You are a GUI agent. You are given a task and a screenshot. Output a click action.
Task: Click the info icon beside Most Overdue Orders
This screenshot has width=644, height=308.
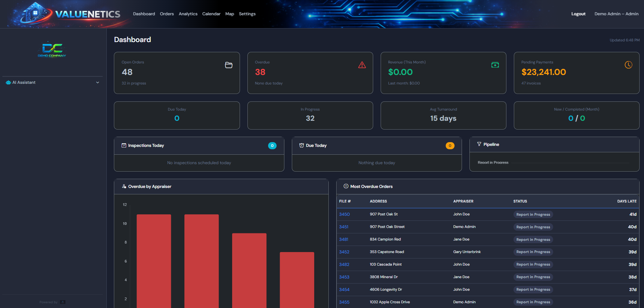pyautogui.click(x=345, y=186)
